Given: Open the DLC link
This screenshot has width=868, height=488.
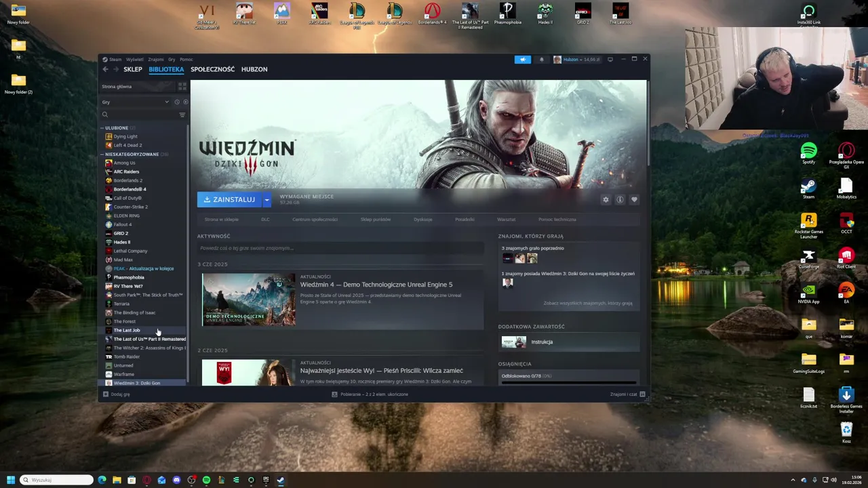Looking at the screenshot, I should pyautogui.click(x=265, y=220).
